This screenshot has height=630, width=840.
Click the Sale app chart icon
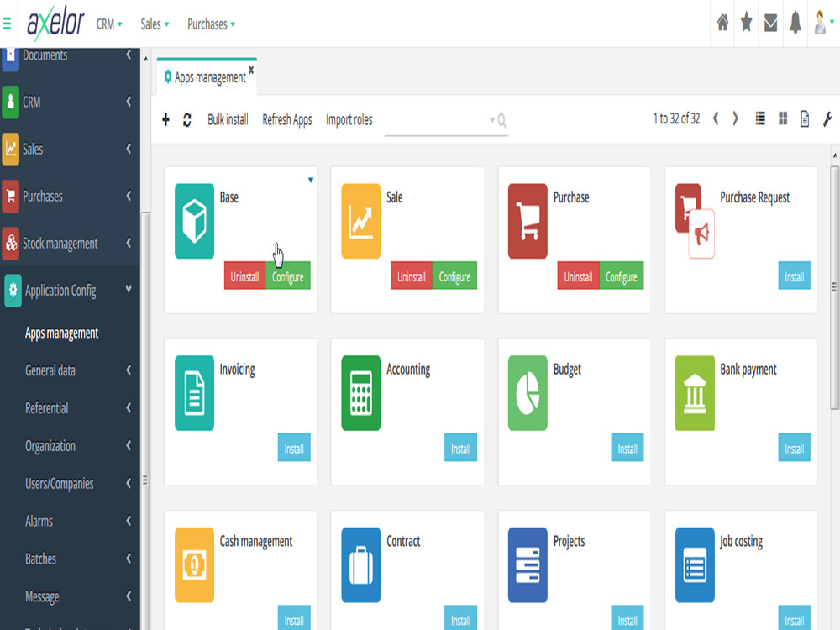(361, 221)
